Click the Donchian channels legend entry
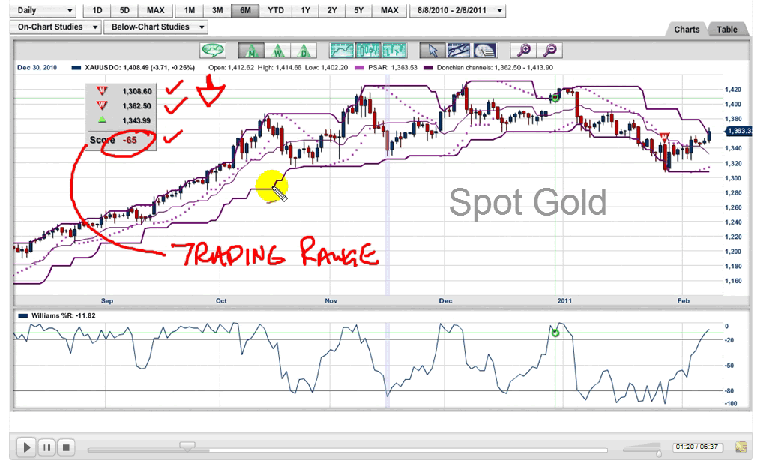The height and width of the screenshot is (465, 759). tap(488, 68)
